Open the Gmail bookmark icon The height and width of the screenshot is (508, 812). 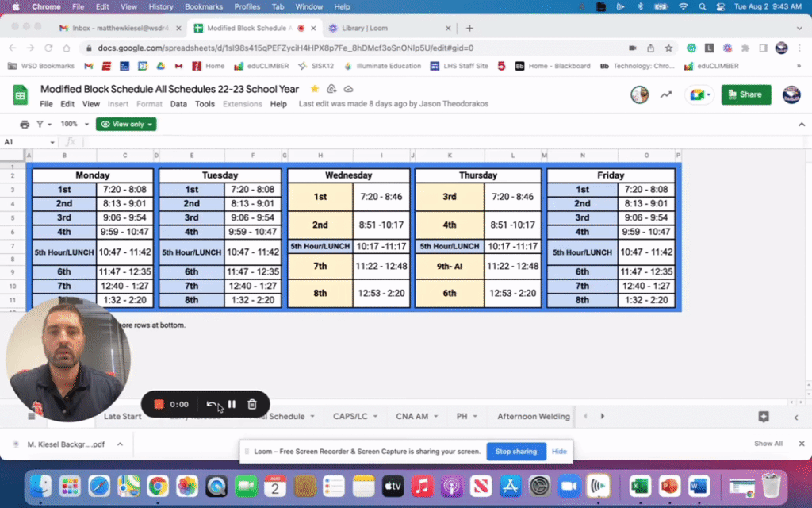point(89,66)
